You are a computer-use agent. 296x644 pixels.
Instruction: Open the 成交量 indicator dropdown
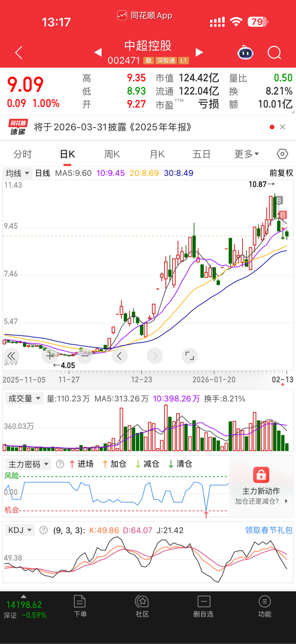(24, 399)
